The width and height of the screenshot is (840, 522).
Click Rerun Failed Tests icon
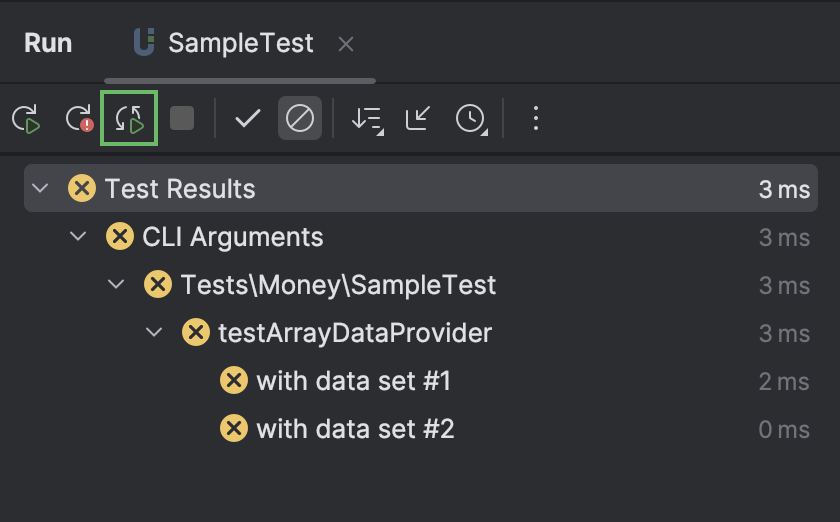(79, 118)
